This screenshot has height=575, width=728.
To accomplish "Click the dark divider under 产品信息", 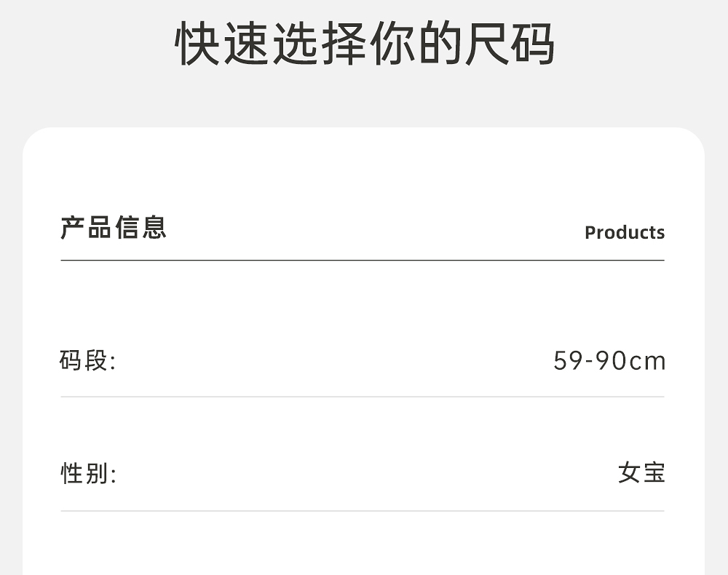I will [363, 260].
